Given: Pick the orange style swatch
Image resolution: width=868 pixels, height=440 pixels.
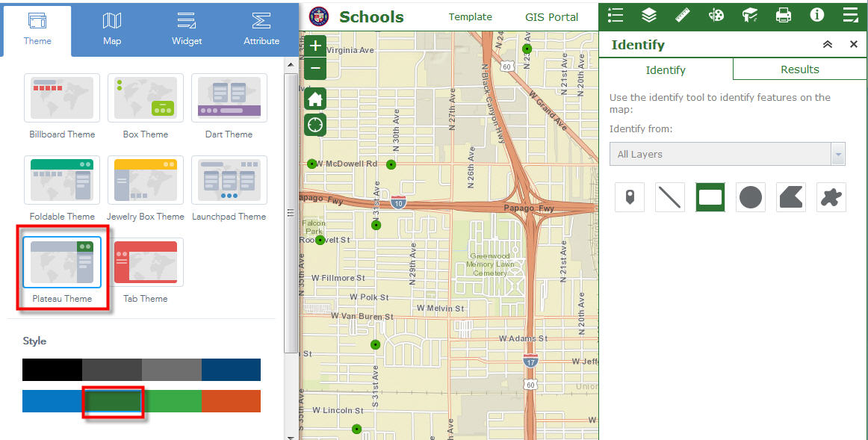Looking at the screenshot, I should pyautogui.click(x=231, y=401).
